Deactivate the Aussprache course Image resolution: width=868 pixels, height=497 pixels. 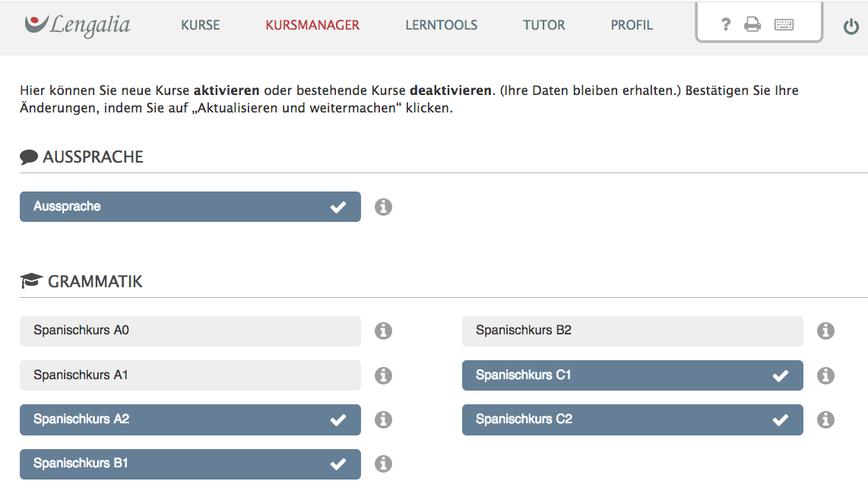(x=190, y=207)
